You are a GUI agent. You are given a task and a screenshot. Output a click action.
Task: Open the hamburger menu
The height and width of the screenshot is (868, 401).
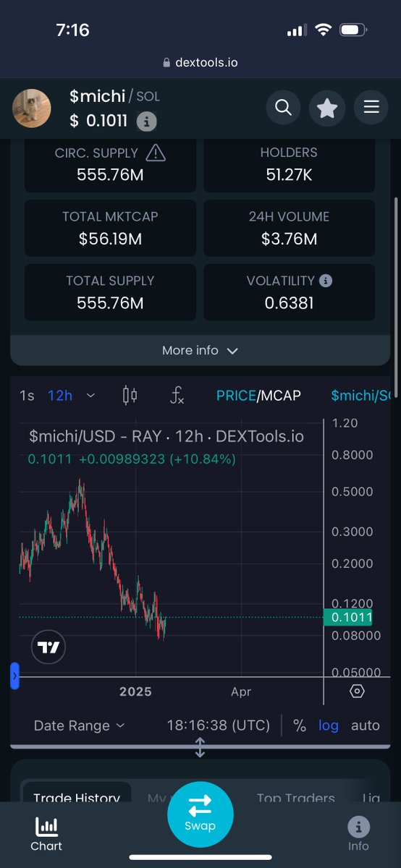point(371,108)
